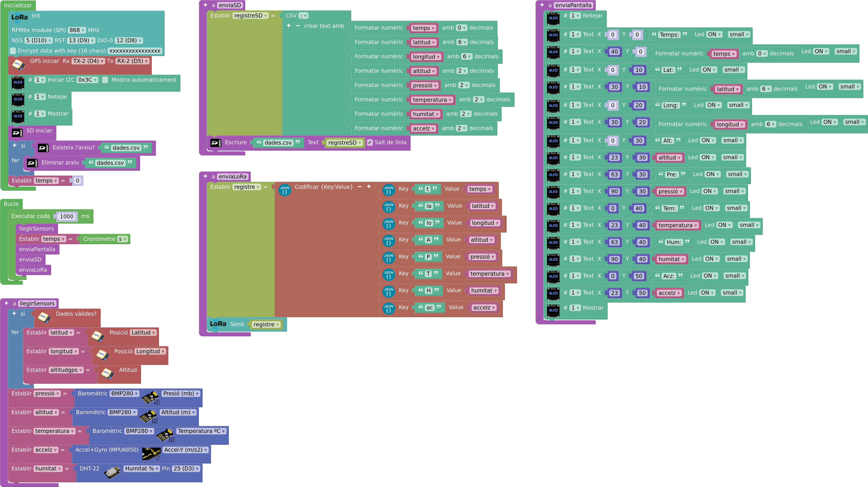Open the Cronòmetre unit s dropdown
Image resolution: width=868 pixels, height=487 pixels.
[x=122, y=239]
